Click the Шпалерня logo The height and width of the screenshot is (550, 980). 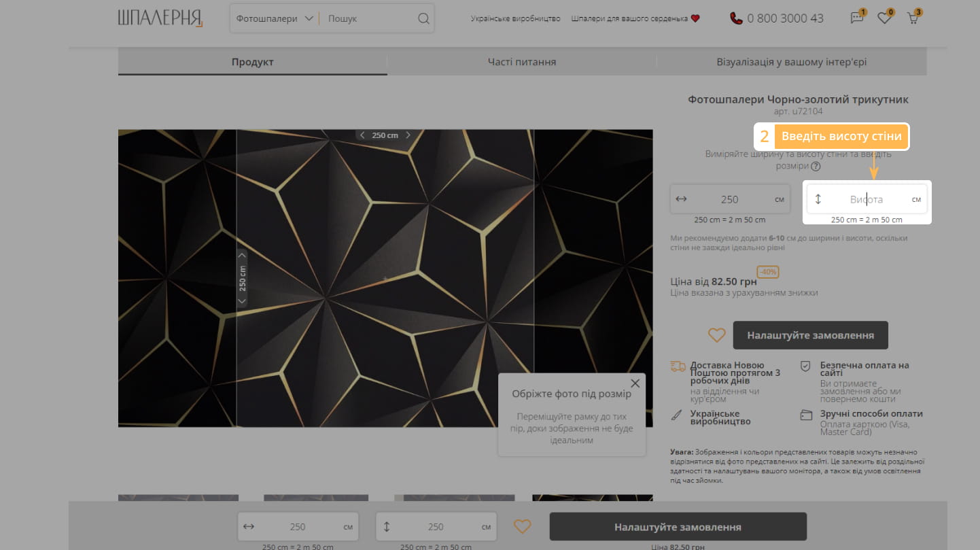[x=160, y=18]
